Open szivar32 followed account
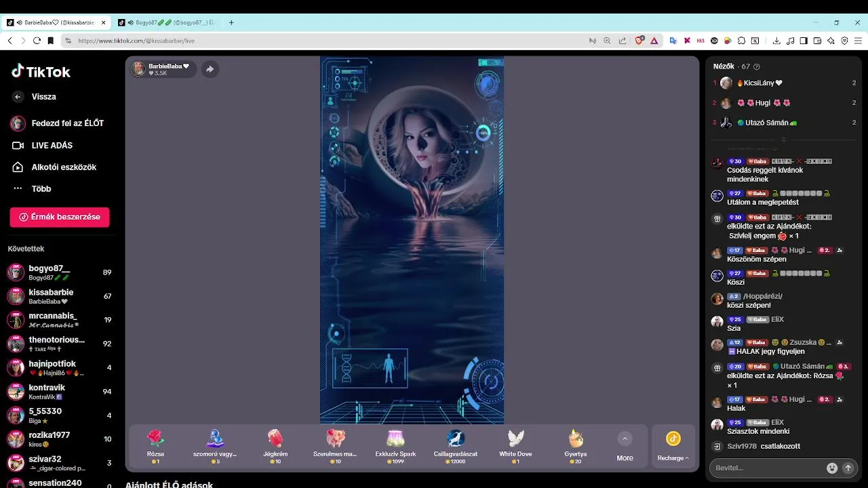The width and height of the screenshot is (868, 488). click(60, 463)
